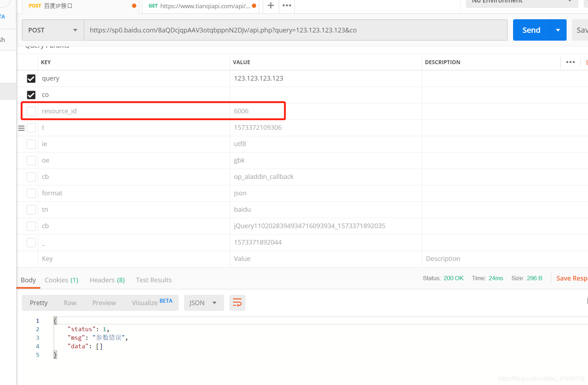Click the resource_id value 6006
Image resolution: width=588 pixels, height=385 pixels.
(x=241, y=111)
